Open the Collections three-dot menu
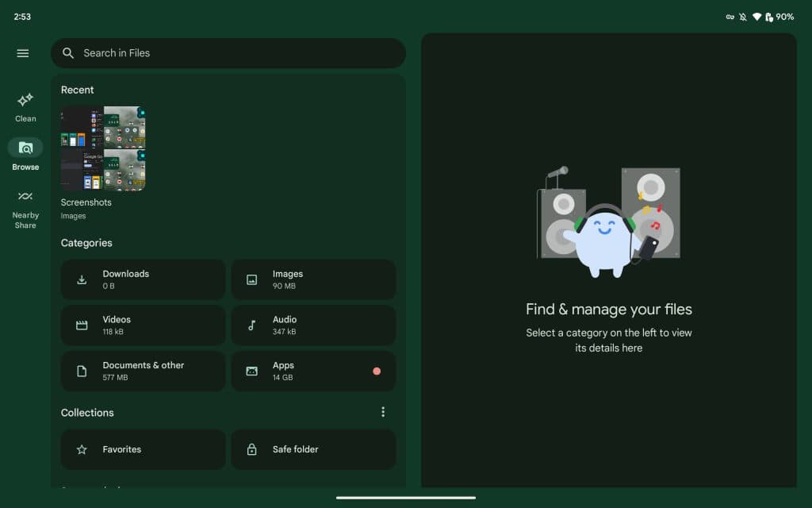Viewport: 812px width, 508px height. pyautogui.click(x=383, y=411)
